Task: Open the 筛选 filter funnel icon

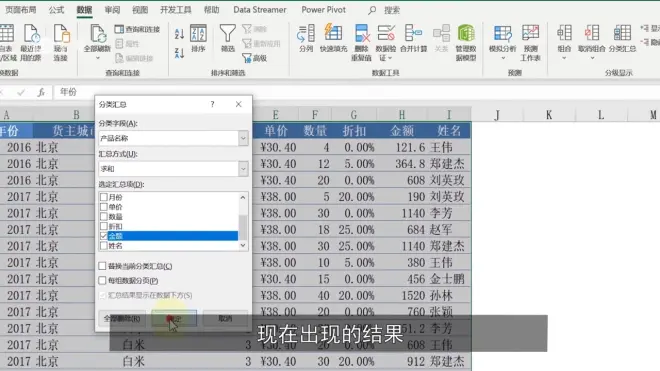Action: click(x=227, y=33)
